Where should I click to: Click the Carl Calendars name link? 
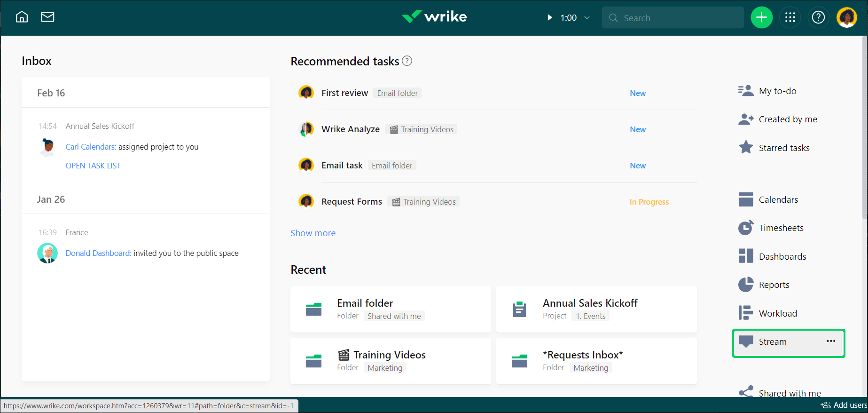pos(91,147)
